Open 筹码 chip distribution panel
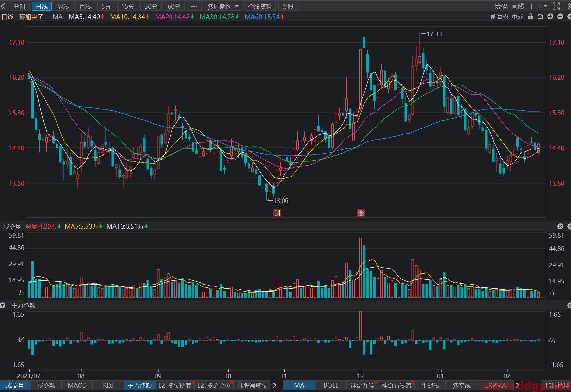571x392 pixels. click(501, 6)
